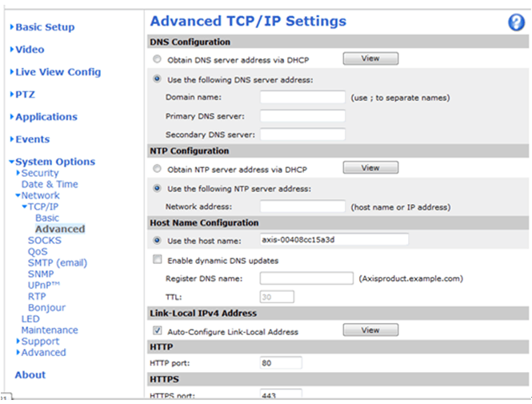Go to SMTP (email) settings
532x404 pixels.
point(58,262)
